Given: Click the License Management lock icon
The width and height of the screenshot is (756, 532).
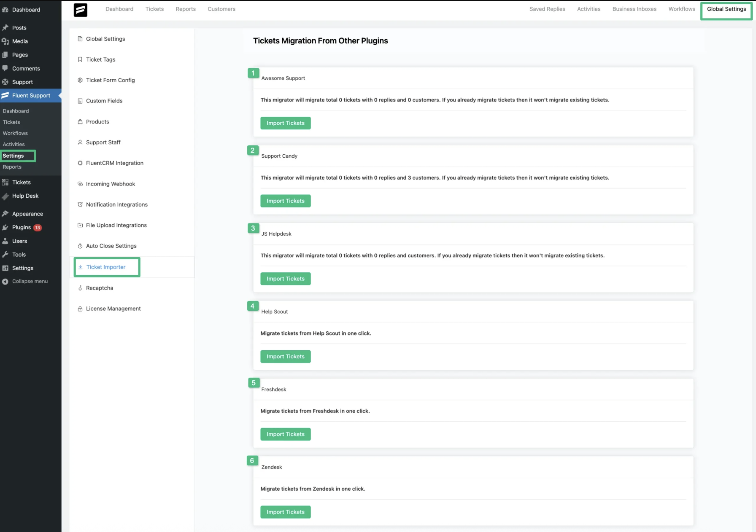Looking at the screenshot, I should (80, 309).
